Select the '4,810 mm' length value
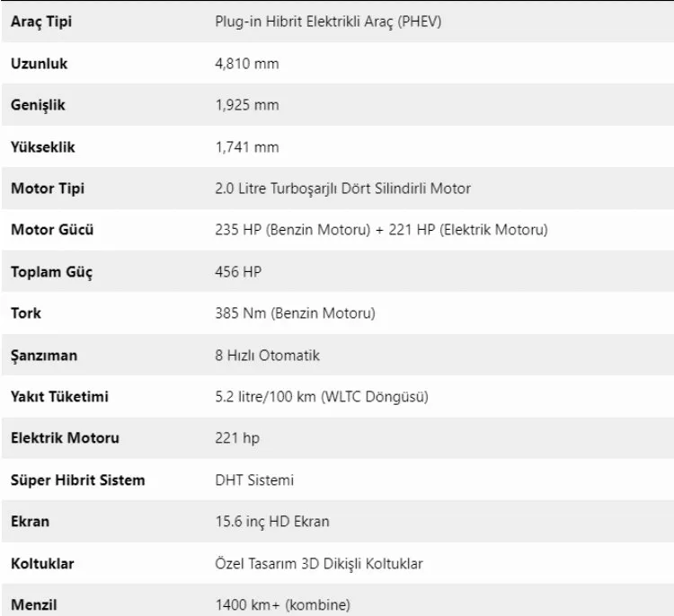The image size is (674, 616). click(242, 64)
